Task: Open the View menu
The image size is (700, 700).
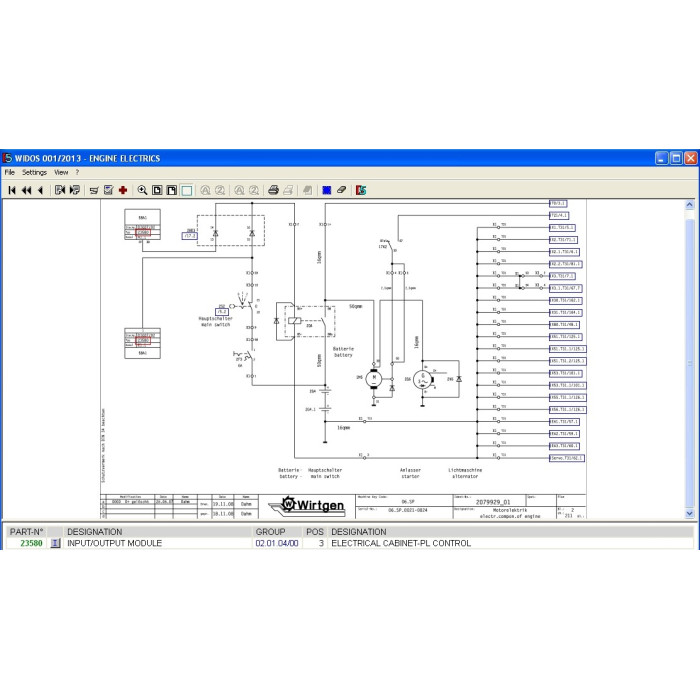Action: tap(61, 172)
